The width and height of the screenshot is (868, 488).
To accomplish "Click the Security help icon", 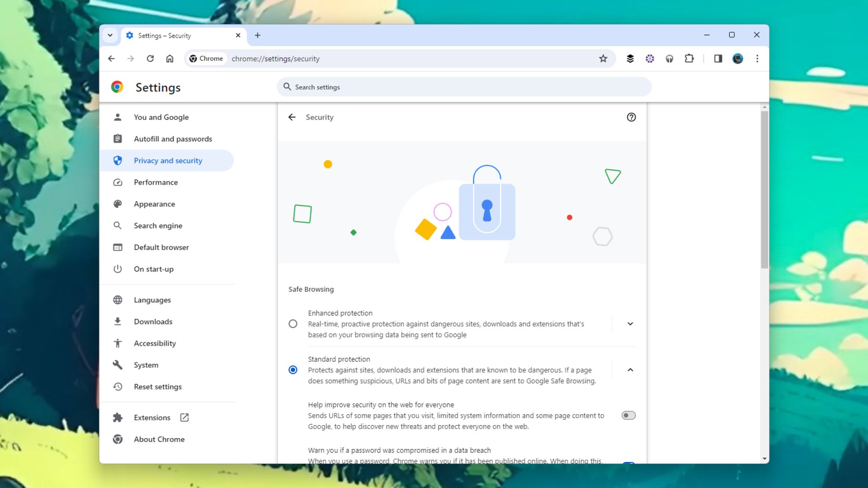I will 631,118.
